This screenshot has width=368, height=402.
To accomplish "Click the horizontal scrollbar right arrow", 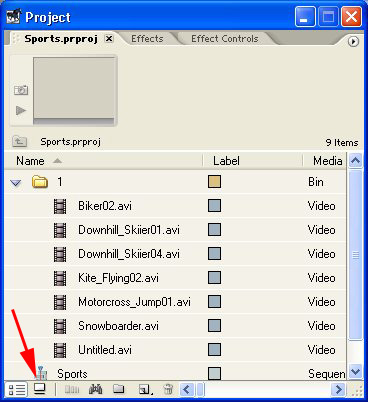I will (x=338, y=389).
